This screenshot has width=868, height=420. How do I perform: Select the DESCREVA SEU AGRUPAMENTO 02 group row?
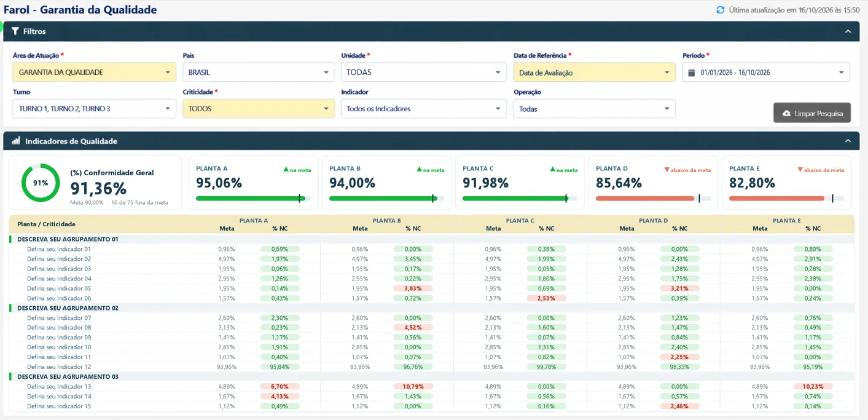431,308
